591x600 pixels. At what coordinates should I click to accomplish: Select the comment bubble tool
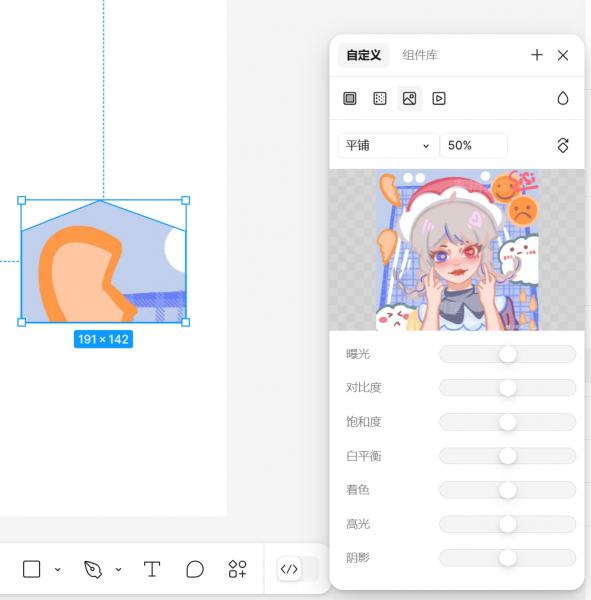(195, 569)
